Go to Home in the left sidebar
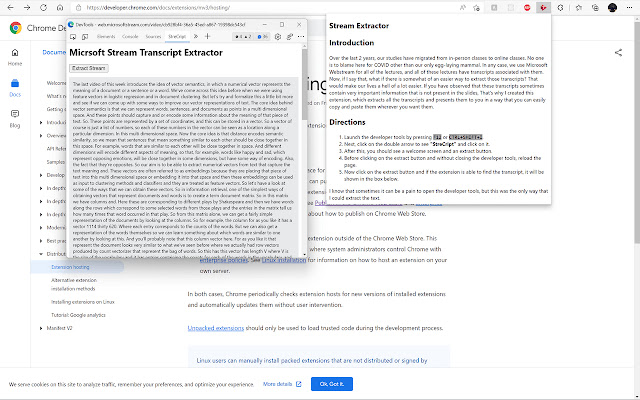 tap(15, 57)
